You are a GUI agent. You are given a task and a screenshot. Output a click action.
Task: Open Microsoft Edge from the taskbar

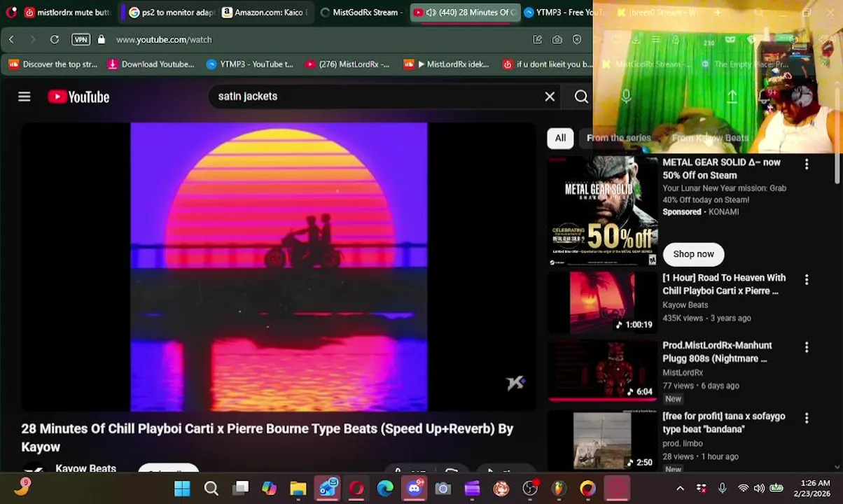pyautogui.click(x=385, y=489)
